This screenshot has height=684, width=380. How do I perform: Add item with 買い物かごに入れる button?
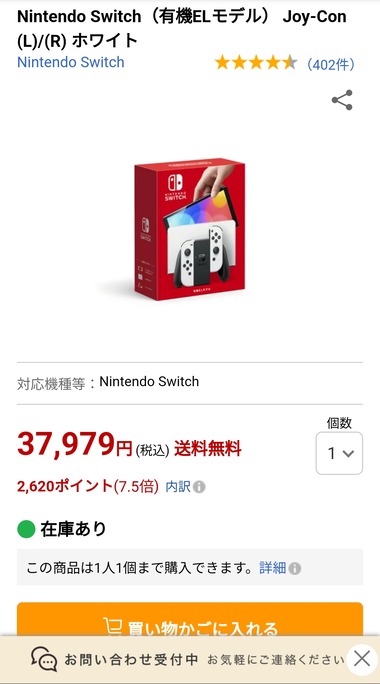pyautogui.click(x=190, y=619)
